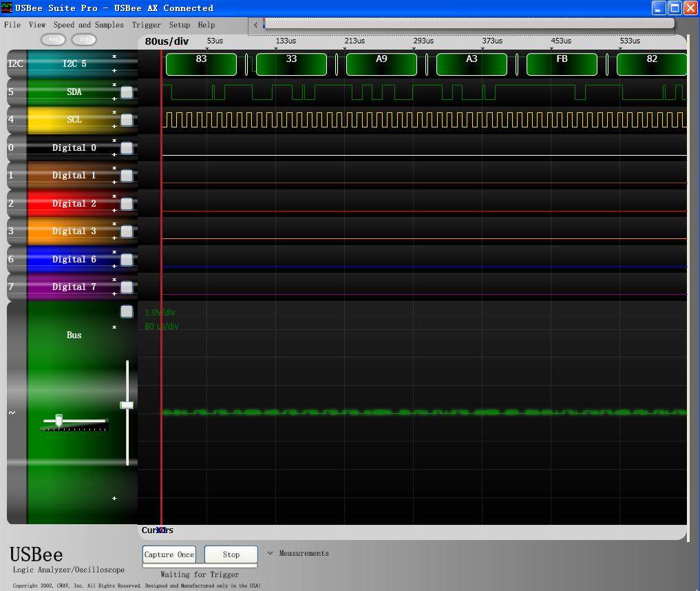The height and width of the screenshot is (591, 700).
Task: Toggle the SCL channel trigger checkbox
Action: pyautogui.click(x=127, y=120)
